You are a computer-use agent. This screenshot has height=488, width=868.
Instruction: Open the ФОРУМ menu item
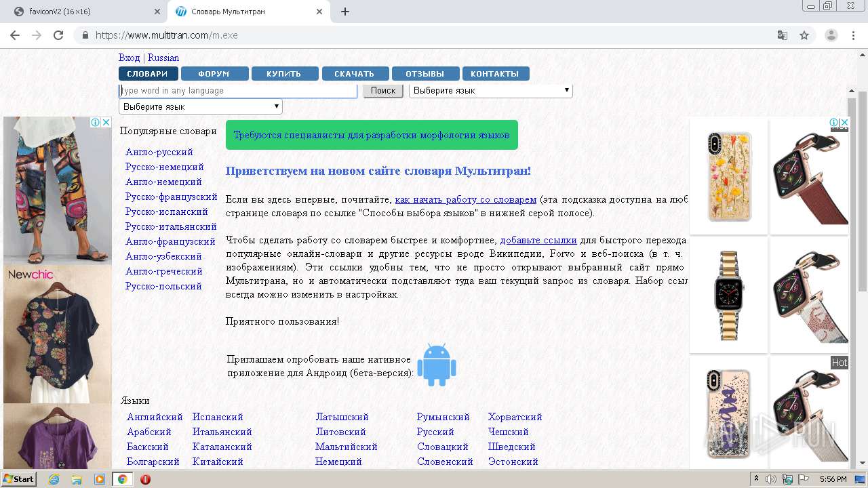tap(214, 74)
